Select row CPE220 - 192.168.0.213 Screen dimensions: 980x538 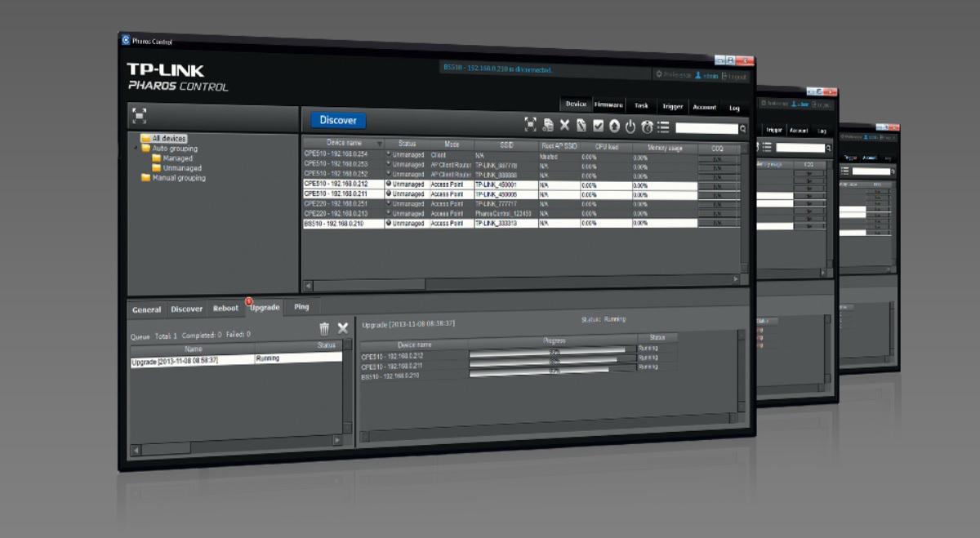pos(521,214)
